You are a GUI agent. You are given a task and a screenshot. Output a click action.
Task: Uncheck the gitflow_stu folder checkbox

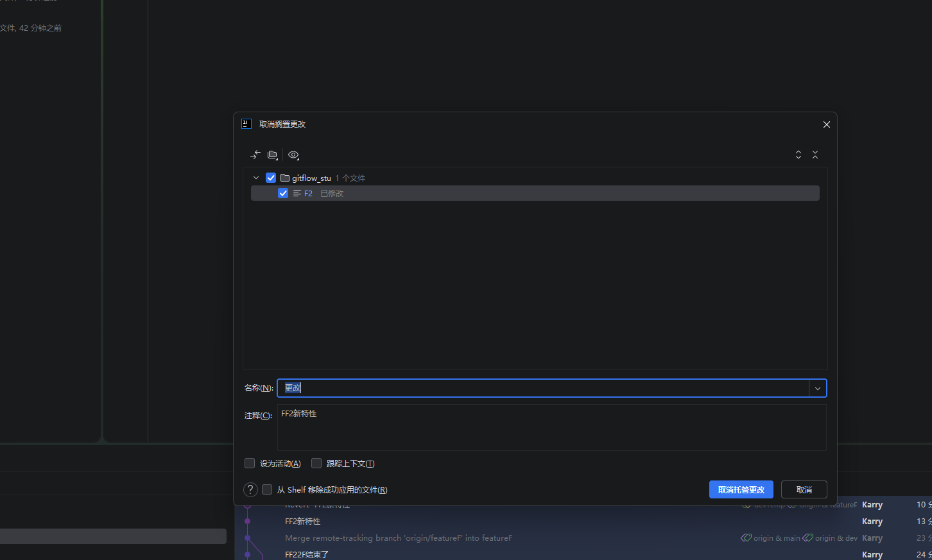[271, 178]
